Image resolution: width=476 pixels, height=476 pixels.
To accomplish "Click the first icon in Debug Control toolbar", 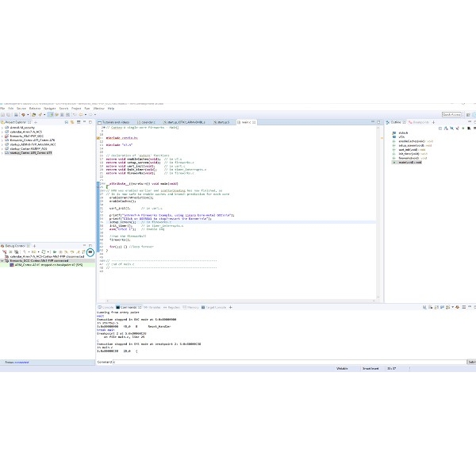I will tap(5, 251).
